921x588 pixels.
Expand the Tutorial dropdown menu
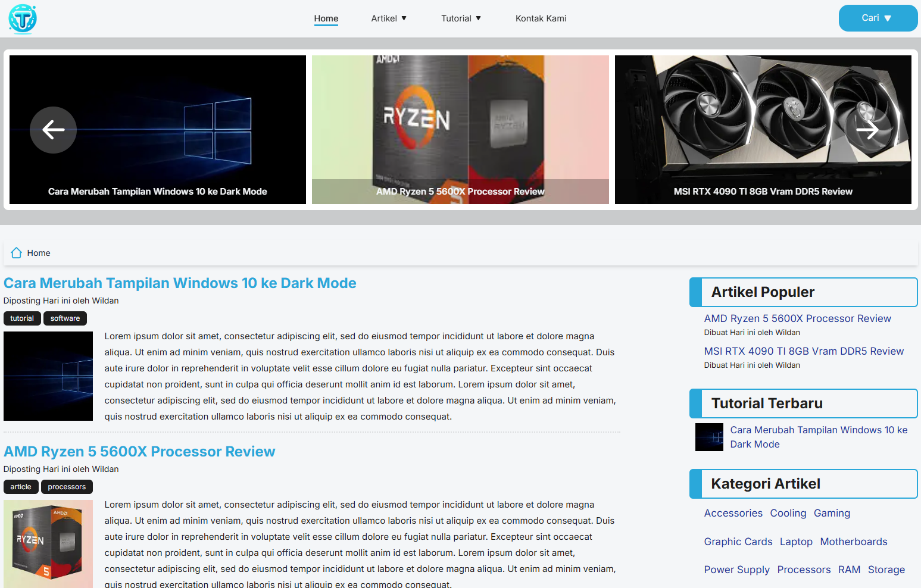pos(461,18)
